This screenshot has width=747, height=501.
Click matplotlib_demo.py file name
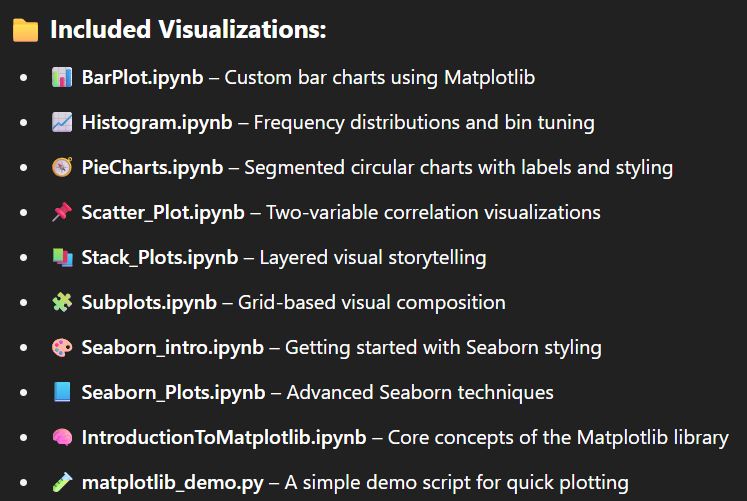click(x=172, y=483)
